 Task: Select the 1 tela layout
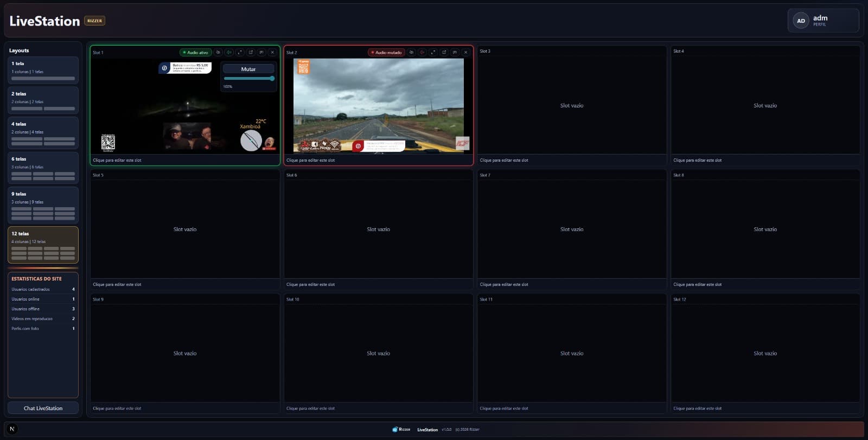[43, 71]
